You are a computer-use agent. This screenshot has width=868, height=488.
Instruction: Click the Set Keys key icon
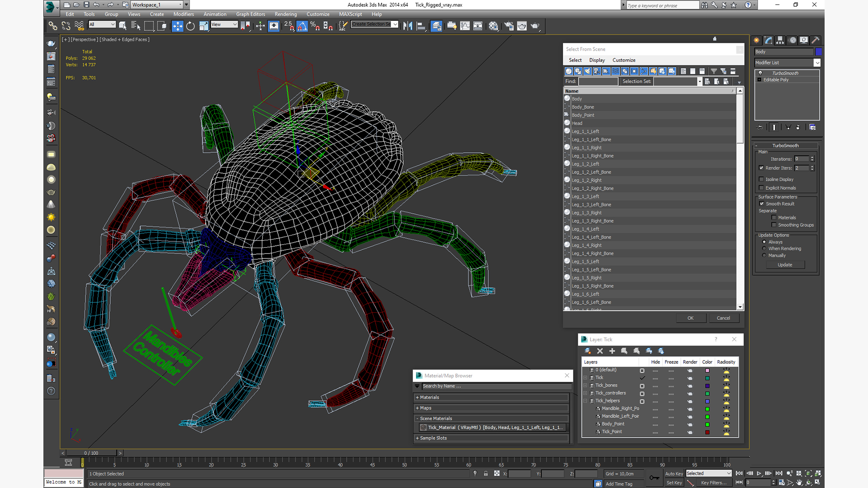pos(654,478)
